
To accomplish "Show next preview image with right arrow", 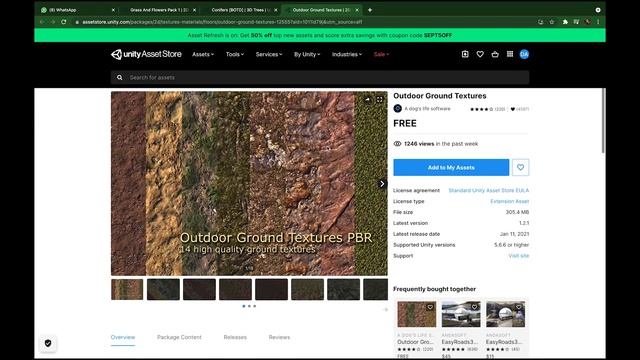I will (x=382, y=184).
